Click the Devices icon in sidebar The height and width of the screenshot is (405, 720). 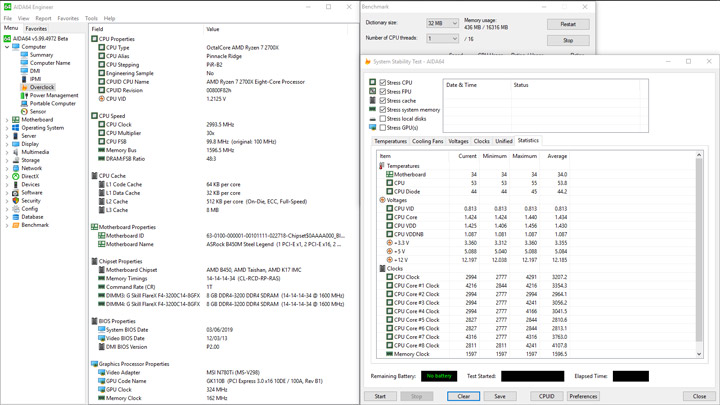[x=16, y=185]
